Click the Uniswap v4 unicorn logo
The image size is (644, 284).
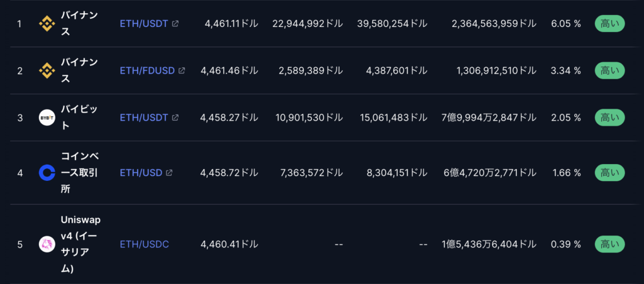click(x=47, y=244)
